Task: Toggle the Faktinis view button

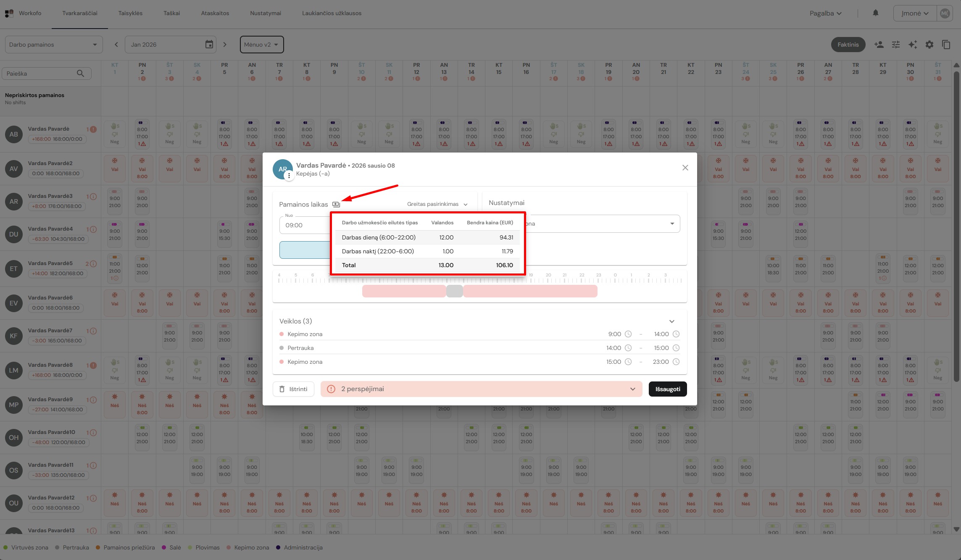Action: tap(848, 45)
